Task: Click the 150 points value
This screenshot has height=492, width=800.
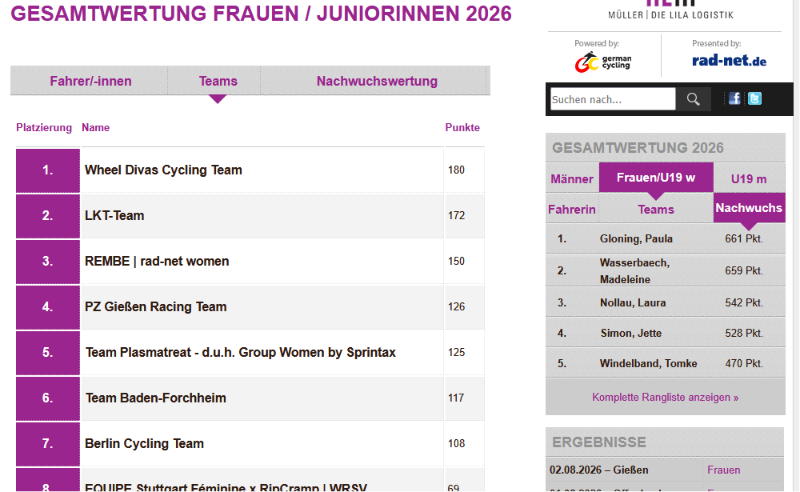Action: 456,261
